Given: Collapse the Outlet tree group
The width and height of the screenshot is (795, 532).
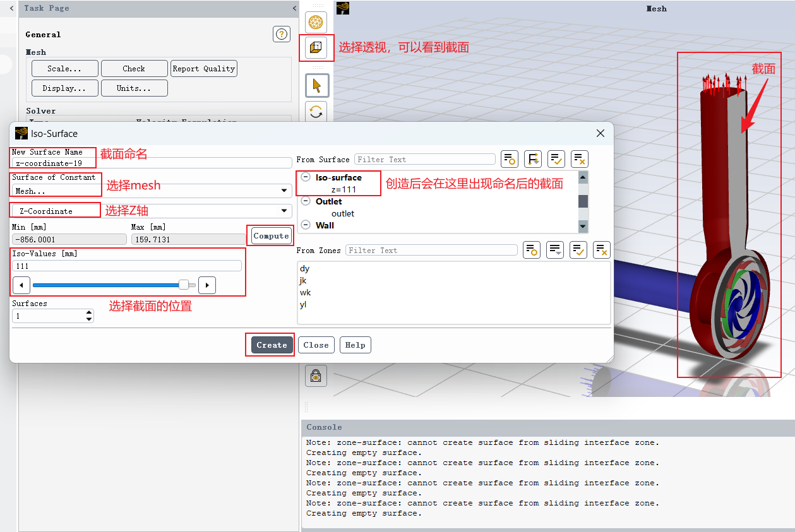Looking at the screenshot, I should click(x=306, y=201).
